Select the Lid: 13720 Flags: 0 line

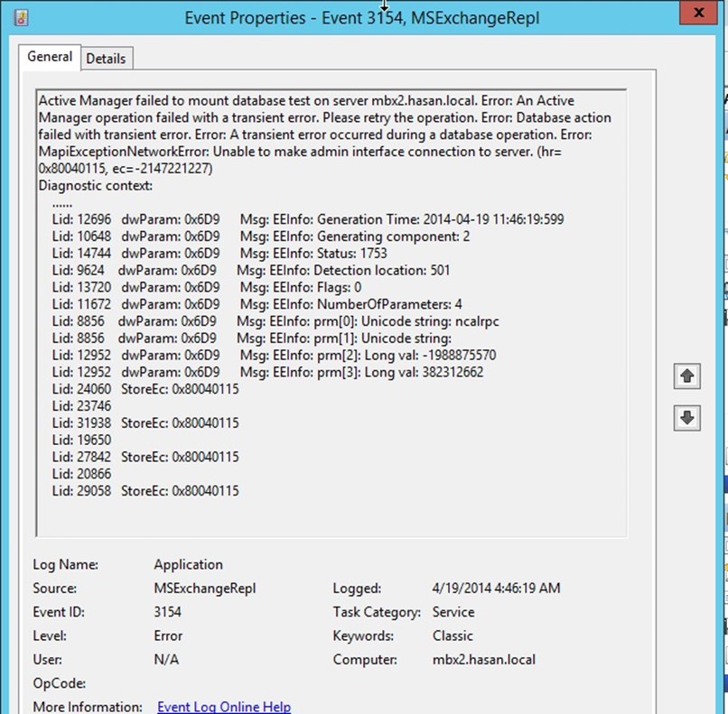click(x=207, y=288)
